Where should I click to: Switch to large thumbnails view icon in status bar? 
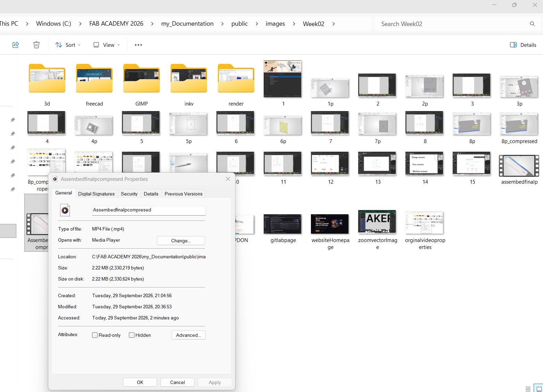[539, 389]
